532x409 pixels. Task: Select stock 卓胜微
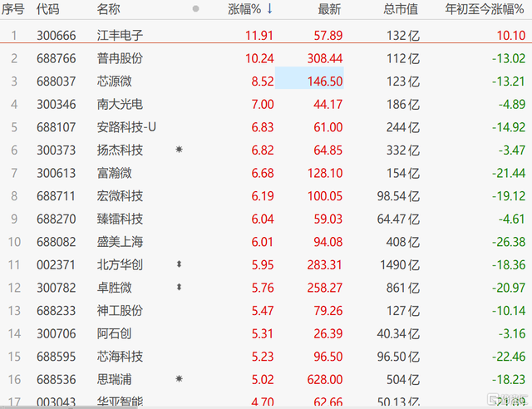coord(115,288)
